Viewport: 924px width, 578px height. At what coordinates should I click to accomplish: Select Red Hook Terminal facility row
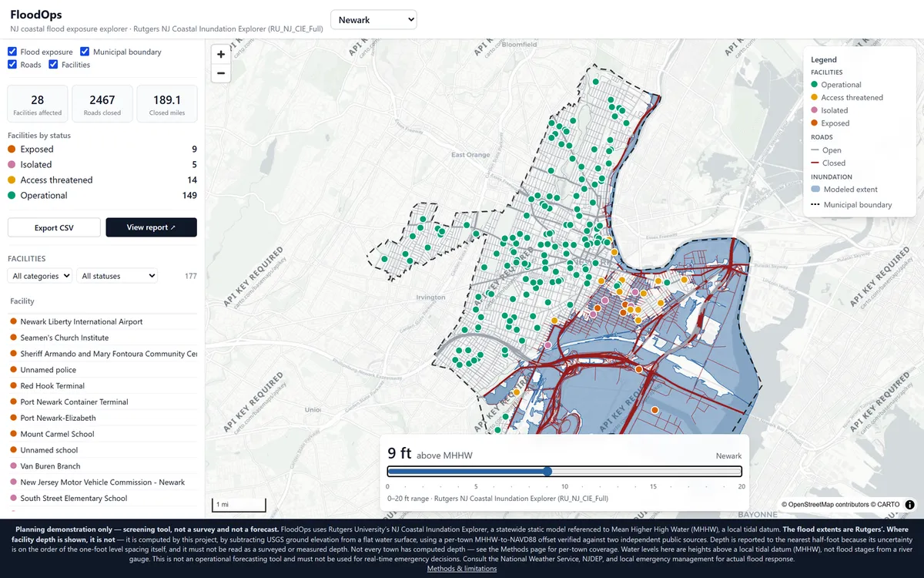(102, 386)
